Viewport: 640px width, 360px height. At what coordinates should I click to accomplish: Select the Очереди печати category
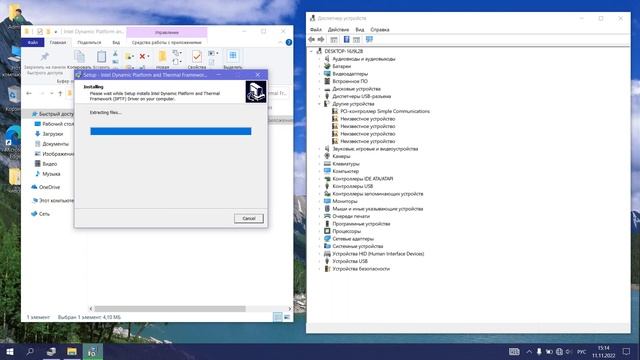[x=351, y=216]
